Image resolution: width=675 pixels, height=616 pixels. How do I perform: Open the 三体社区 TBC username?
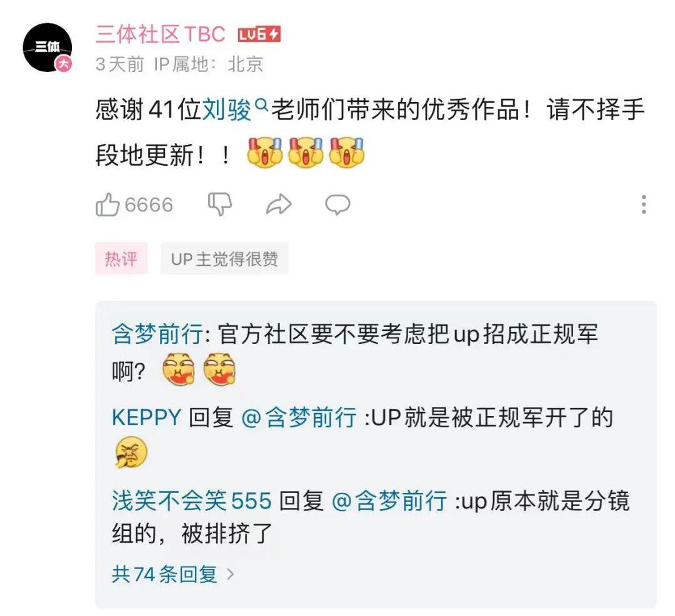tap(160, 34)
